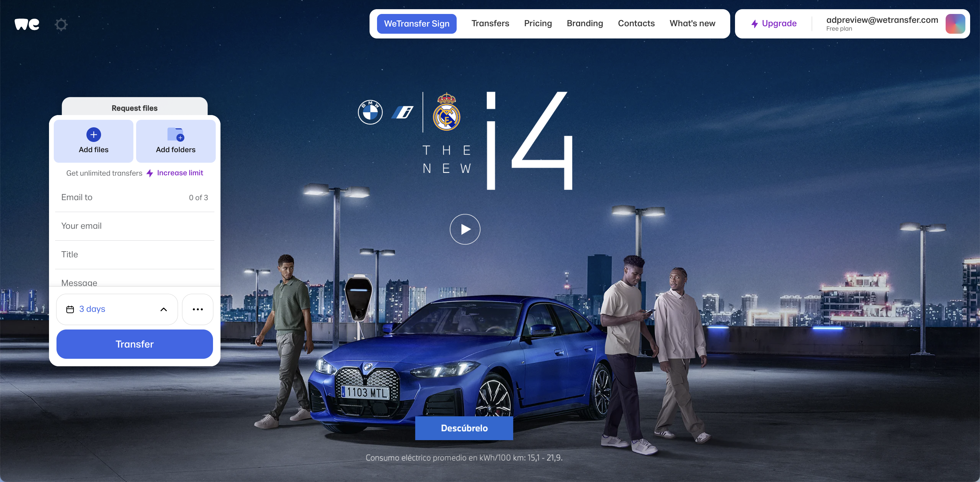Focus the Email to field
Screen dimensions: 980x482
click(x=135, y=197)
